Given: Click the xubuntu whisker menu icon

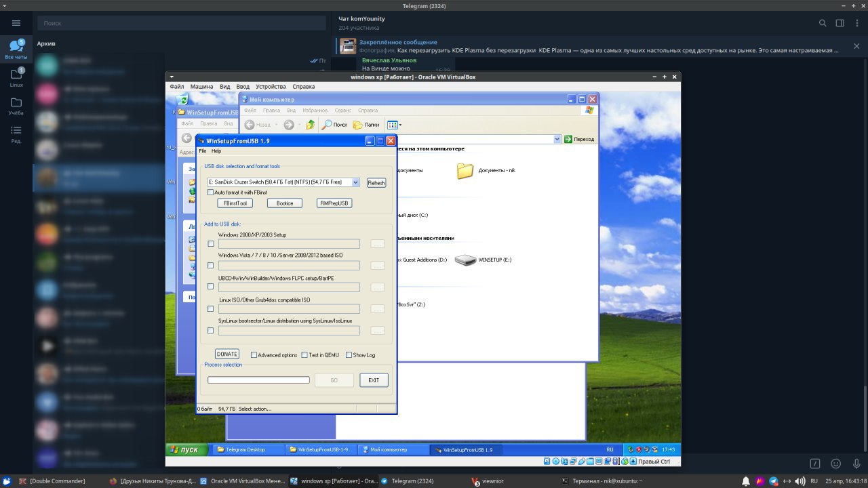Looking at the screenshot, I should [7, 481].
